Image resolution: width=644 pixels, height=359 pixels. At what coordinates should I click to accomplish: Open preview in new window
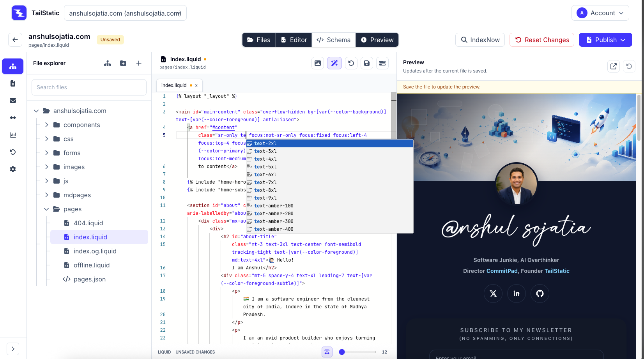click(614, 66)
